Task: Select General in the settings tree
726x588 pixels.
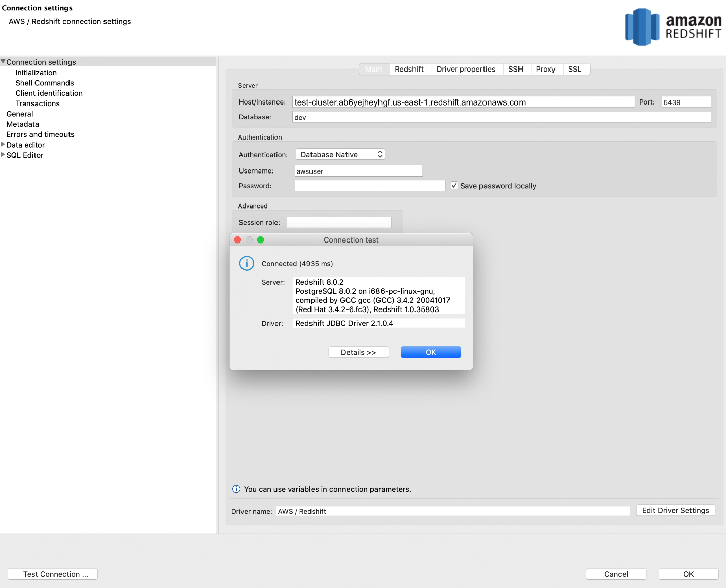Action: tap(20, 114)
